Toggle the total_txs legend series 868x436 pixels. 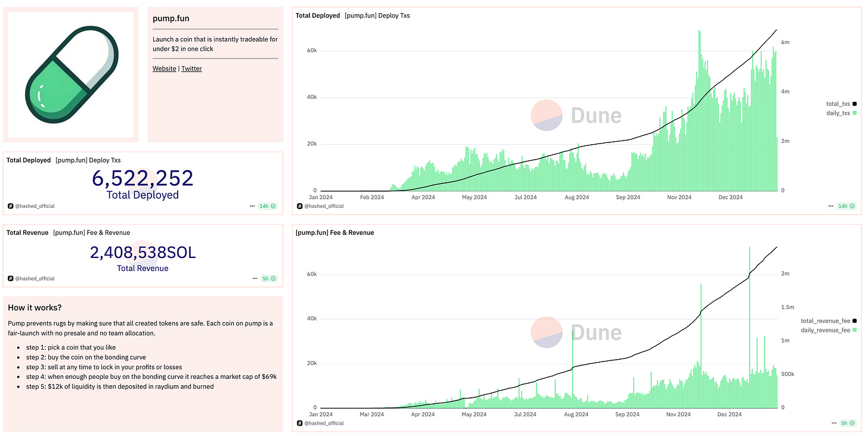tap(841, 104)
